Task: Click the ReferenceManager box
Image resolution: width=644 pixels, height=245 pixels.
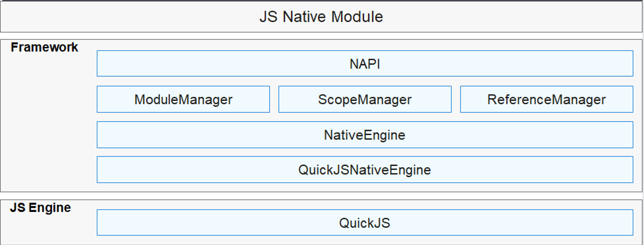Action: [546, 99]
